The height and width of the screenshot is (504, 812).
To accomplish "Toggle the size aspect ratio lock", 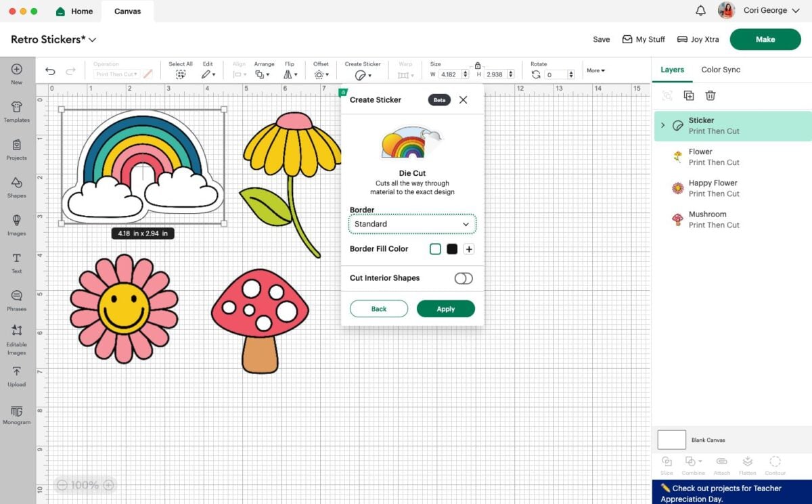I will (x=478, y=66).
